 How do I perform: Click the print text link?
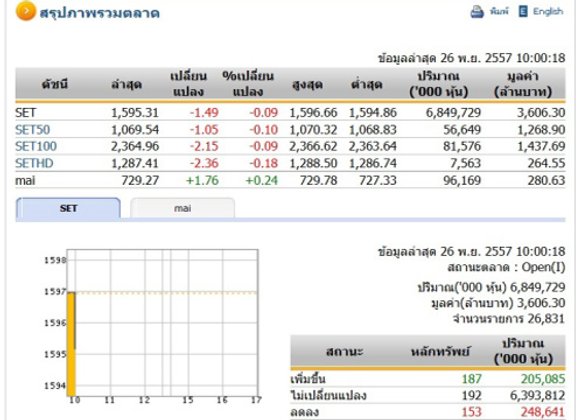point(499,12)
